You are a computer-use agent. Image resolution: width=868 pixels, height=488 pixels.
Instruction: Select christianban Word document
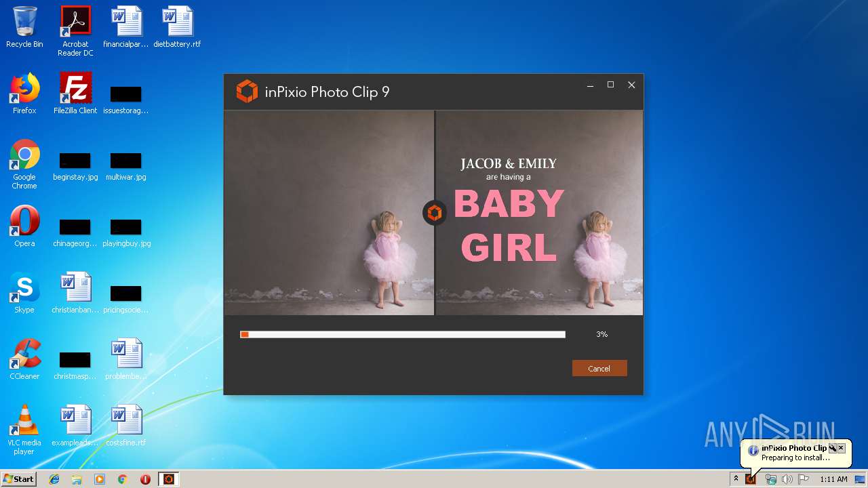tap(75, 293)
